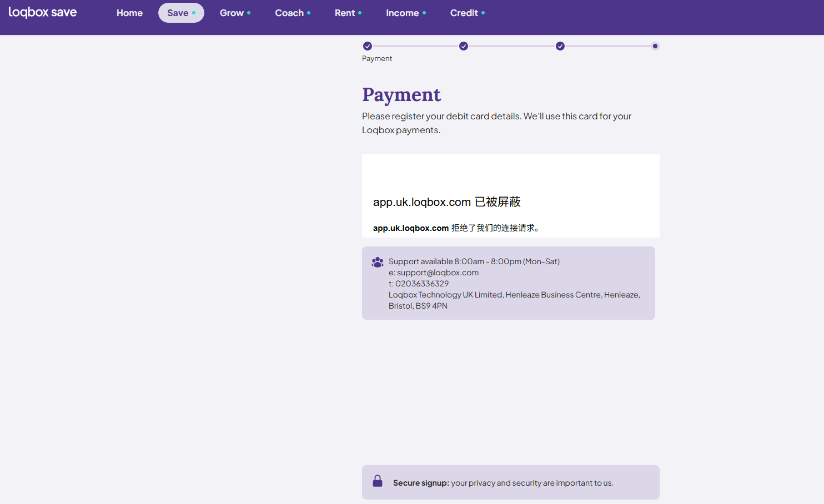824x504 pixels.
Task: Click the phone number 02036336329
Action: (422, 284)
